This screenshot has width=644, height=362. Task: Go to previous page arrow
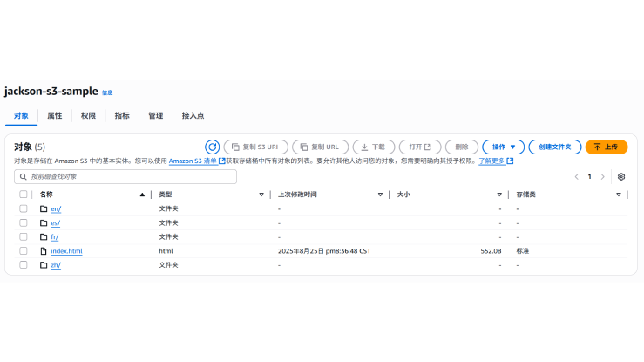[576, 176]
